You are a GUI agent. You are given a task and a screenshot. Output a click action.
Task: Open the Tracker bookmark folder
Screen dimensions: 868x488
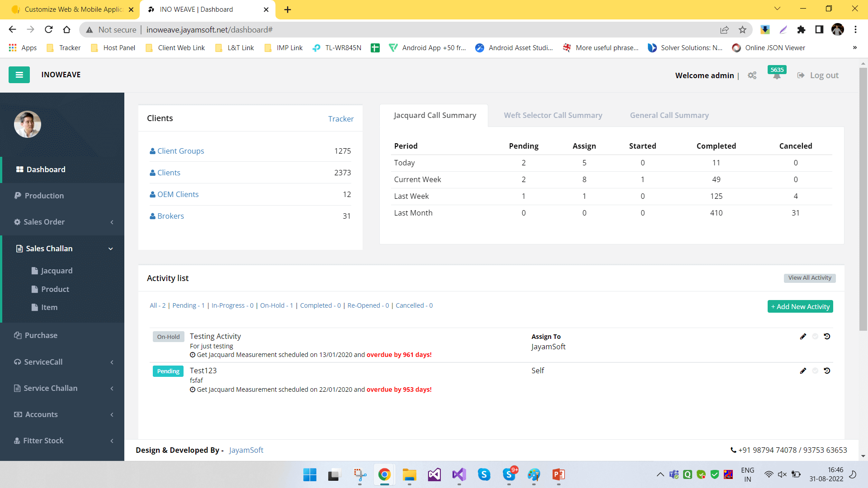click(x=64, y=47)
